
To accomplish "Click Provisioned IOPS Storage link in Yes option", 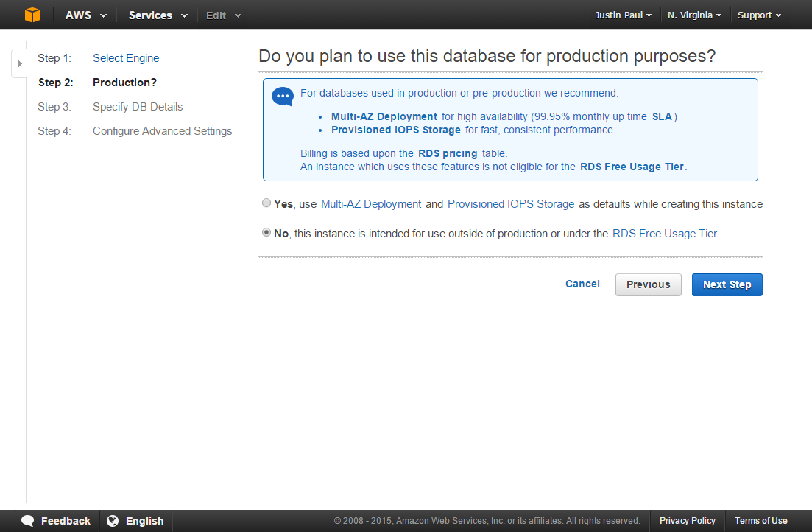I will click(511, 204).
